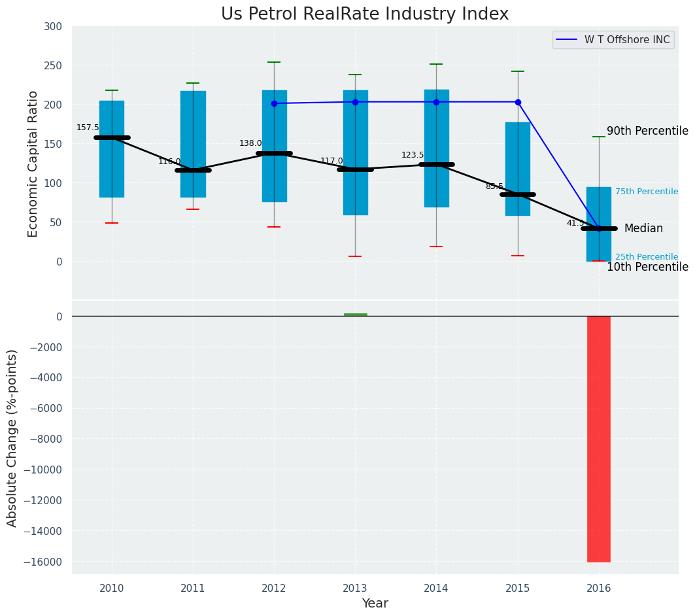The width and height of the screenshot is (695, 616).
Task: Click the 75th Percentile annotation
Action: [x=646, y=192]
